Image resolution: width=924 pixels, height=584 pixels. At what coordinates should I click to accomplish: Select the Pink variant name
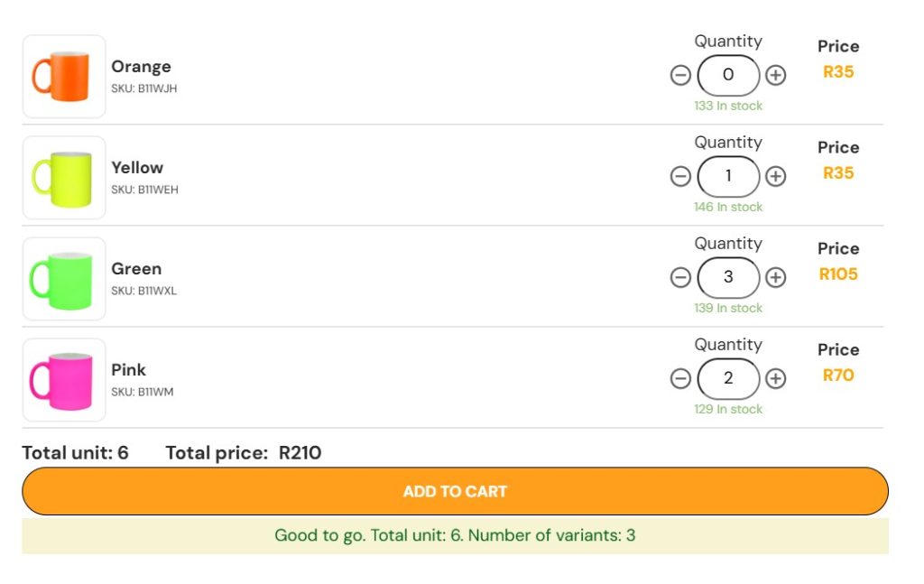(128, 370)
